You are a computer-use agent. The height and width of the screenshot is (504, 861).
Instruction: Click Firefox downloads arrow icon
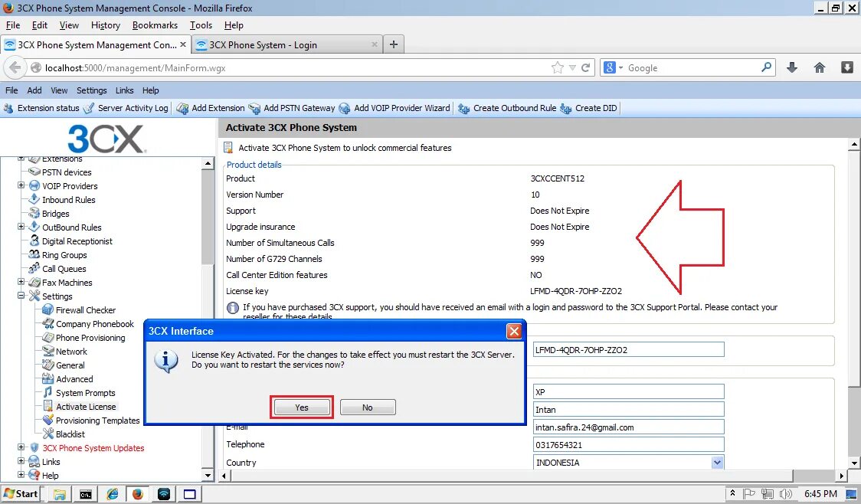pos(792,67)
